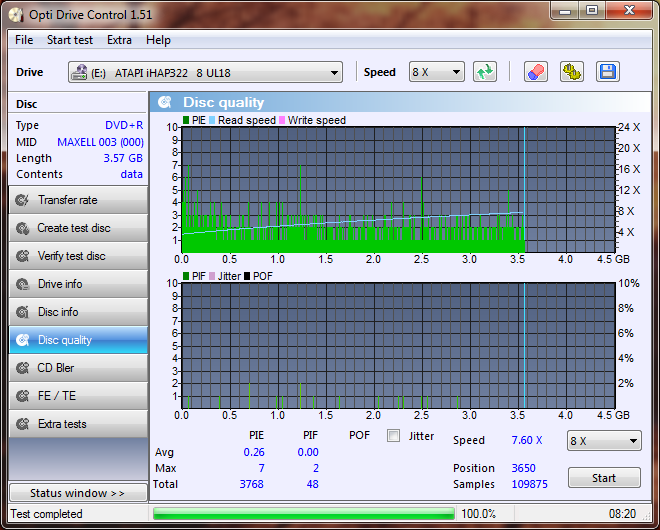
Task: Save results with the floppy disk icon
Action: click(x=608, y=72)
